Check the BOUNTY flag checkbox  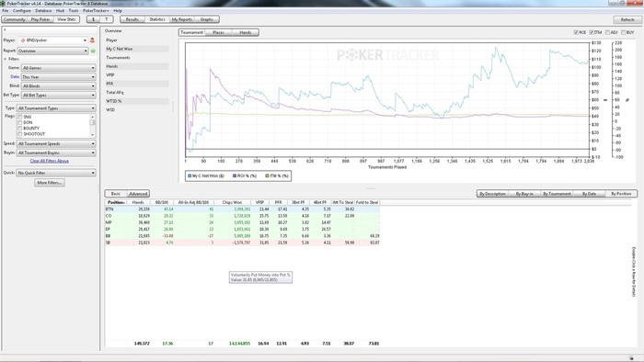tap(19, 129)
